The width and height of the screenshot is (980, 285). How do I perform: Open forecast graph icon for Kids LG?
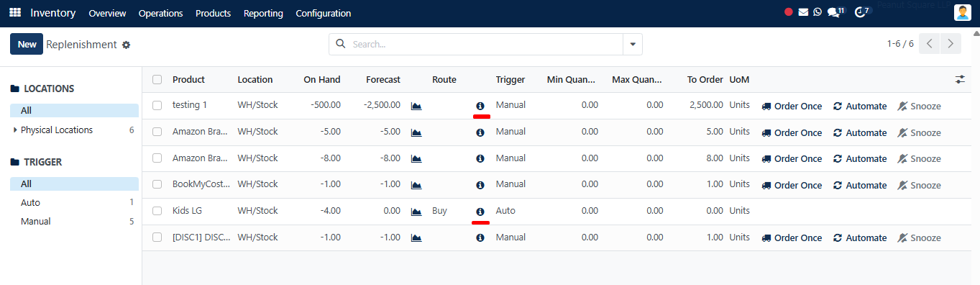point(416,212)
